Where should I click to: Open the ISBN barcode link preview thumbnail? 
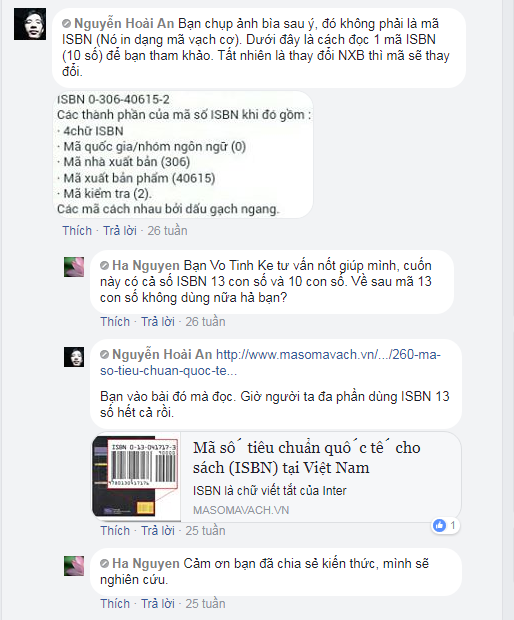coord(136,477)
